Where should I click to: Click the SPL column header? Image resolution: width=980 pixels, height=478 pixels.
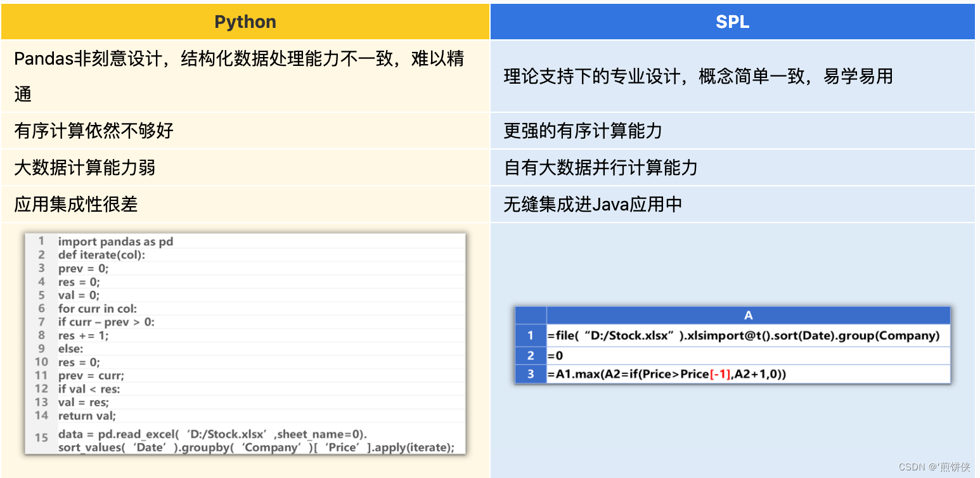pyautogui.click(x=733, y=21)
